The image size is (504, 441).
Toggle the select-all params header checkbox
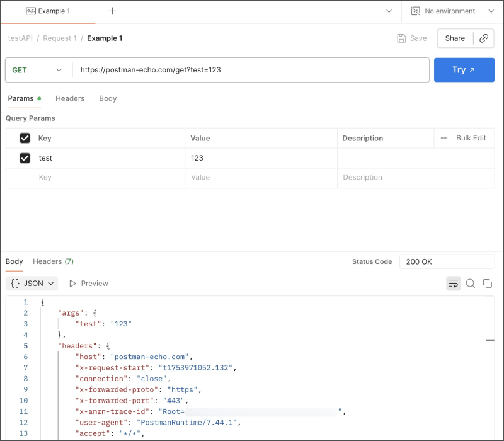pos(25,138)
